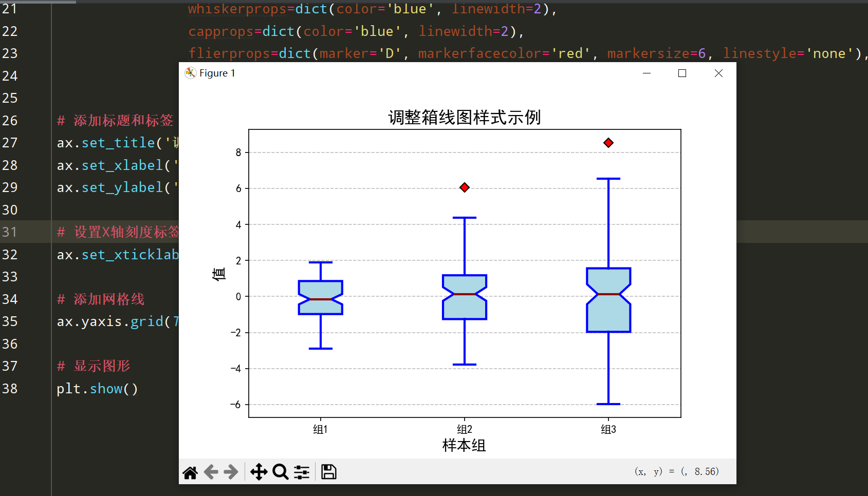This screenshot has height=496, width=868.
Task: Activate the Pan axes tool
Action: pyautogui.click(x=258, y=472)
